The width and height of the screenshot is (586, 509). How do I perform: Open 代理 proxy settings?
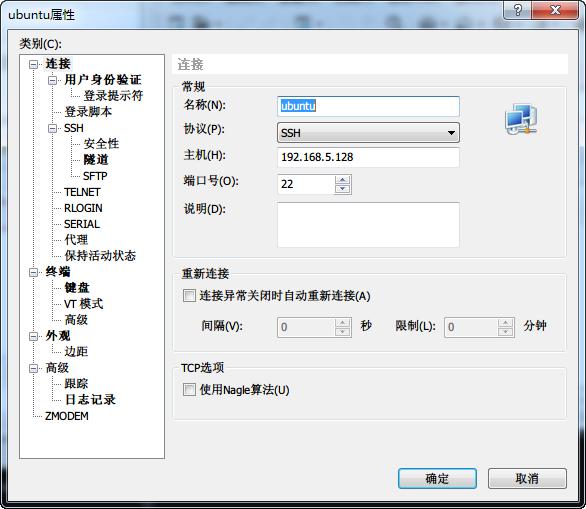[76, 240]
